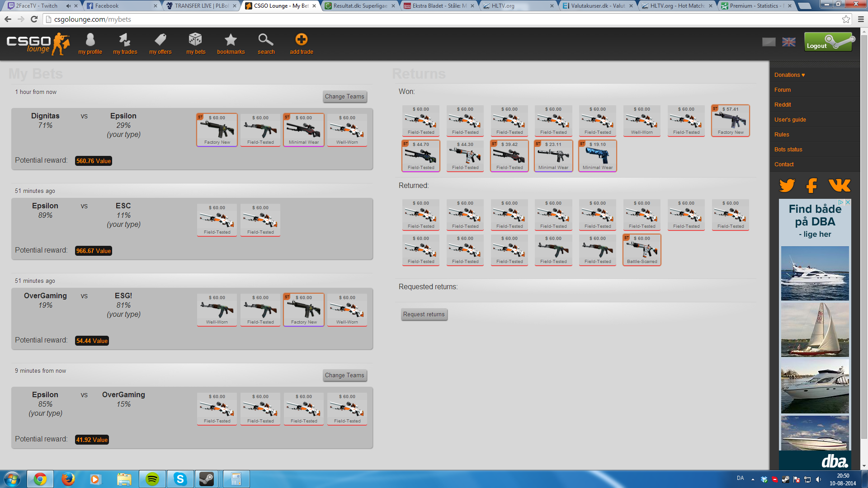Select the Minimal Wear item in Dignitas bet
868x488 pixels.
tap(304, 130)
